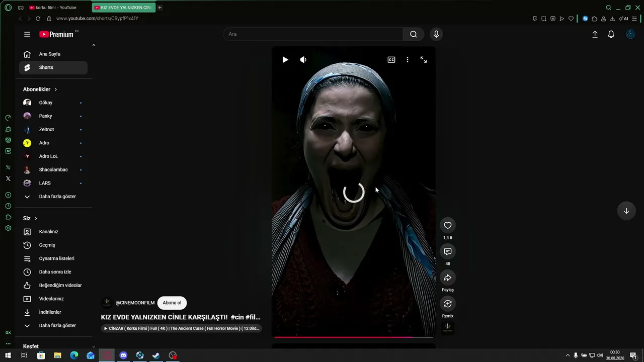The width and height of the screenshot is (644, 362).
Task: Open Oynatma listeleri playlists
Action: 53,258
